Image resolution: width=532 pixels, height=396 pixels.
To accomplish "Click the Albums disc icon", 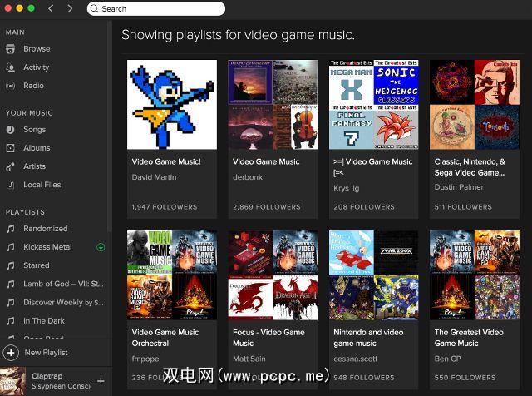I will pos(11,148).
